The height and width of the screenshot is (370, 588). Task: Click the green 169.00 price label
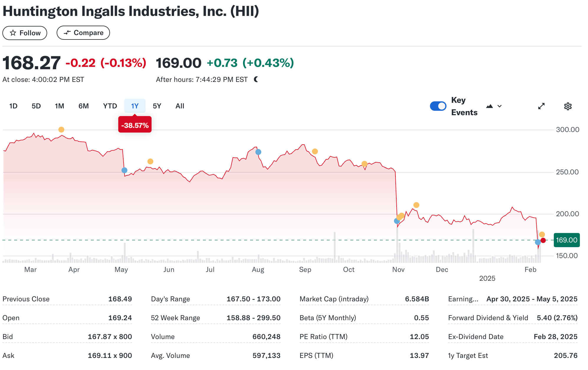[x=566, y=240]
